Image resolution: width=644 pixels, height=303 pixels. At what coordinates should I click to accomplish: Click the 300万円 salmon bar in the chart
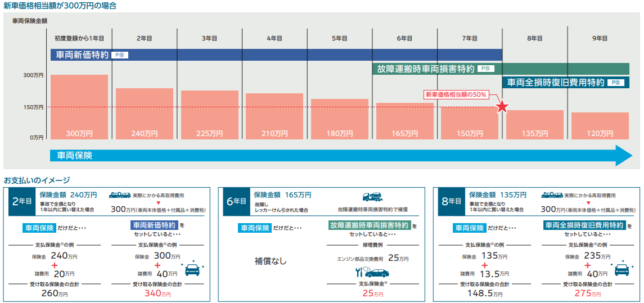pyautogui.click(x=79, y=107)
